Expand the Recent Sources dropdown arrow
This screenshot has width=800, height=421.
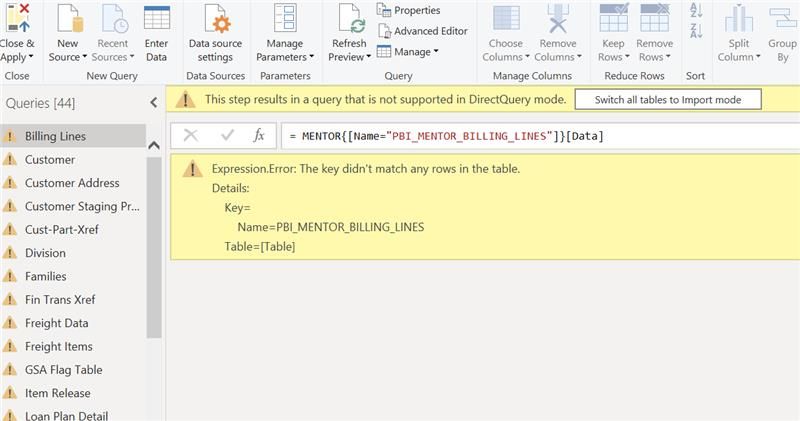(132, 57)
